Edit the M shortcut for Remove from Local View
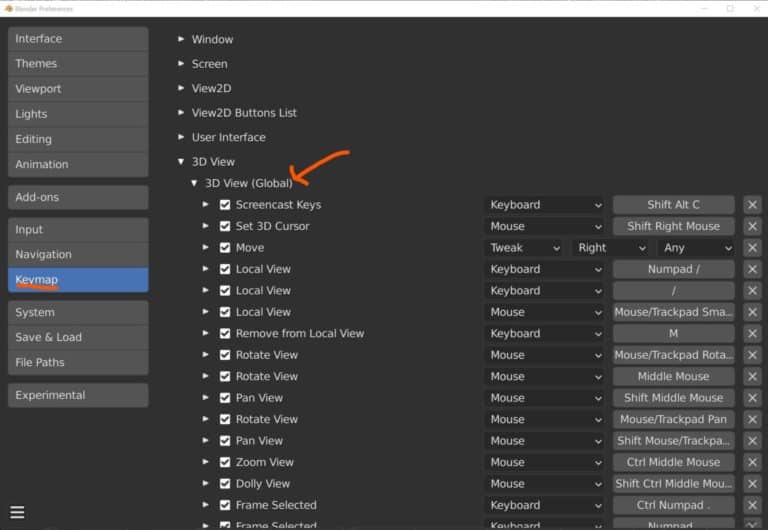 tap(673, 334)
